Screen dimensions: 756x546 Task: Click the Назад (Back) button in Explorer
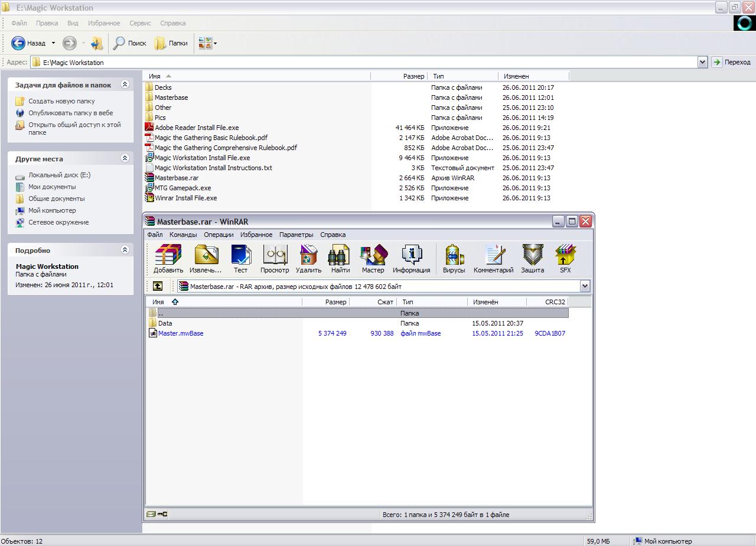[x=28, y=43]
